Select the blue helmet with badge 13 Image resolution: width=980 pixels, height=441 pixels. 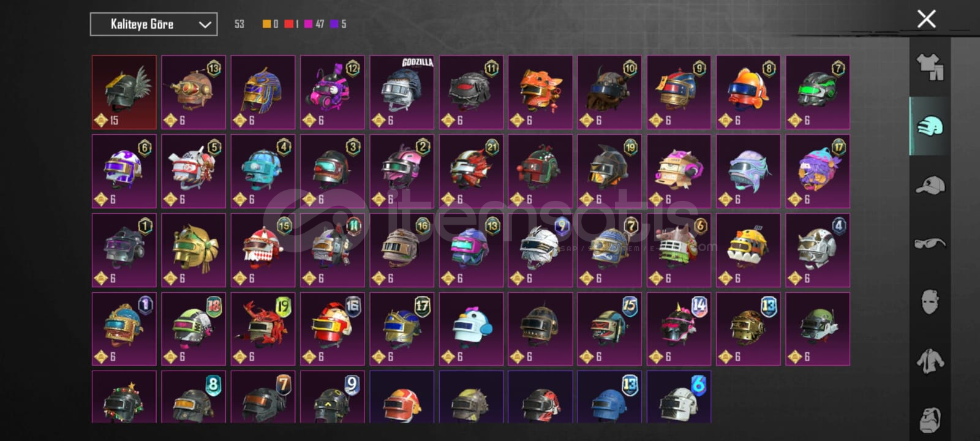[x=609, y=397]
